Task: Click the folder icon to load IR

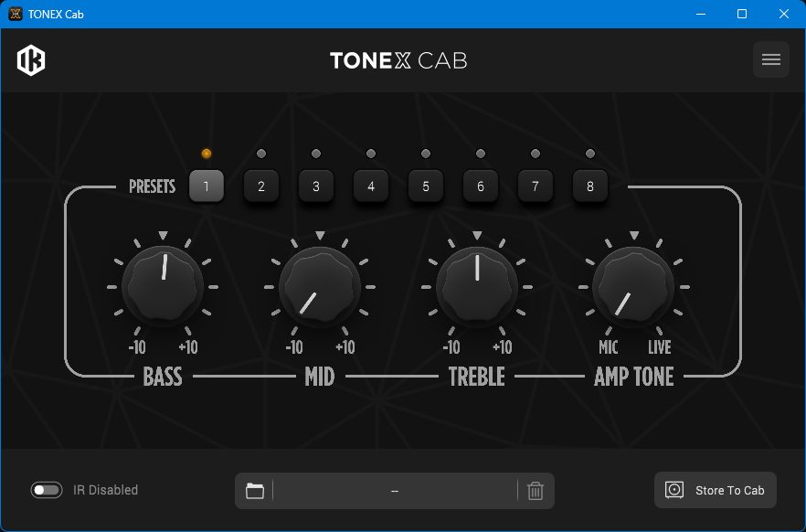Action: [255, 491]
